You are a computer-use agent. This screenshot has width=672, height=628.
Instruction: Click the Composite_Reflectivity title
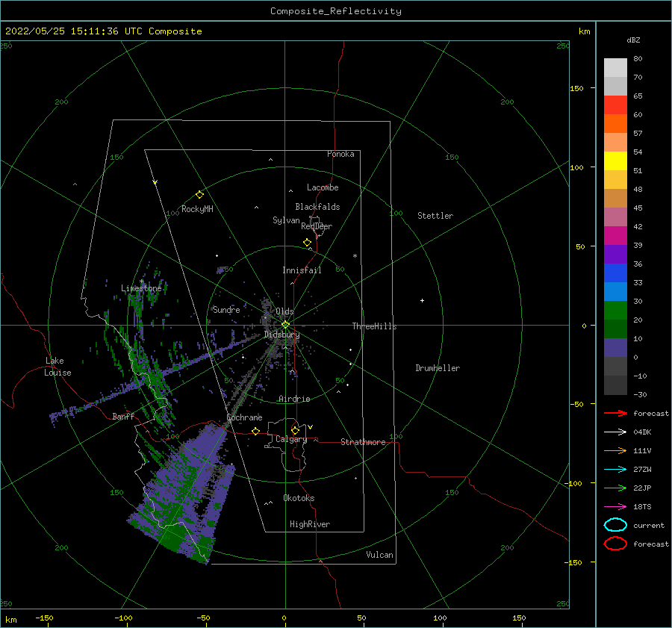(x=336, y=11)
